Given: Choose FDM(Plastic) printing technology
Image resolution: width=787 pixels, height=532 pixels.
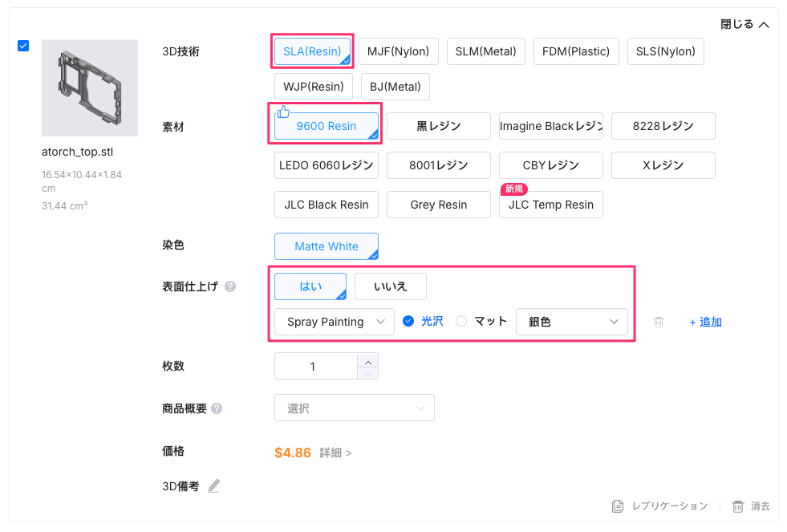Looking at the screenshot, I should 576,51.
